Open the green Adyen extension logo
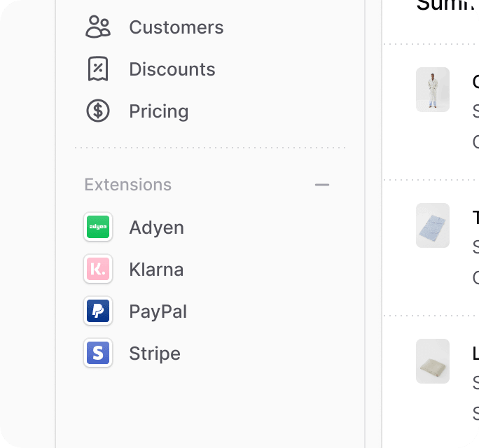This screenshot has height=448, width=479. pos(98,227)
